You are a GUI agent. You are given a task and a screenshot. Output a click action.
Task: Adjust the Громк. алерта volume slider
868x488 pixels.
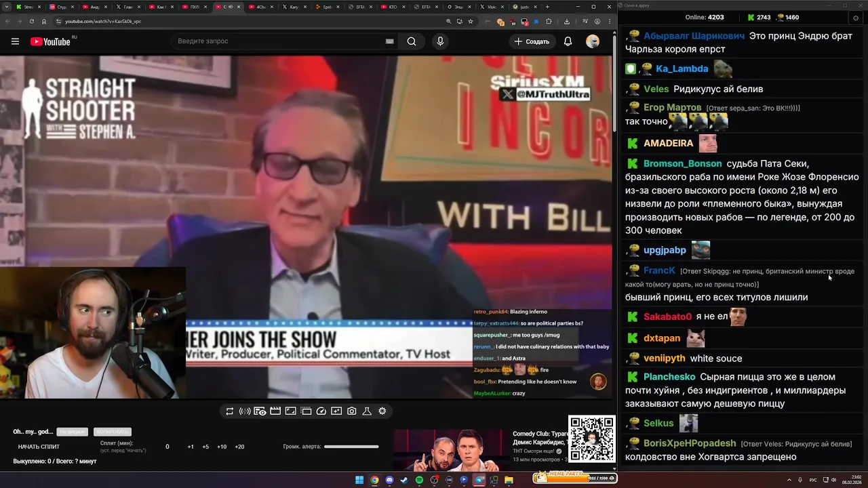351,447
